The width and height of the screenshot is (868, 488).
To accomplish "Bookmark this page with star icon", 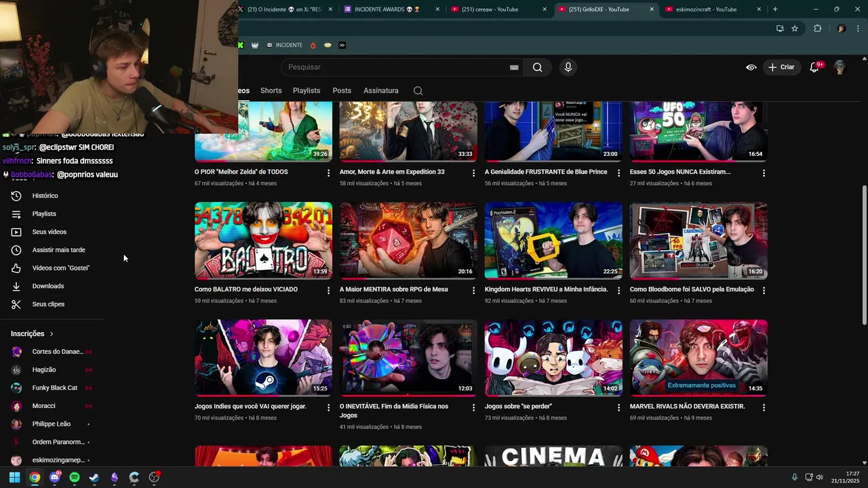I will [x=795, y=28].
